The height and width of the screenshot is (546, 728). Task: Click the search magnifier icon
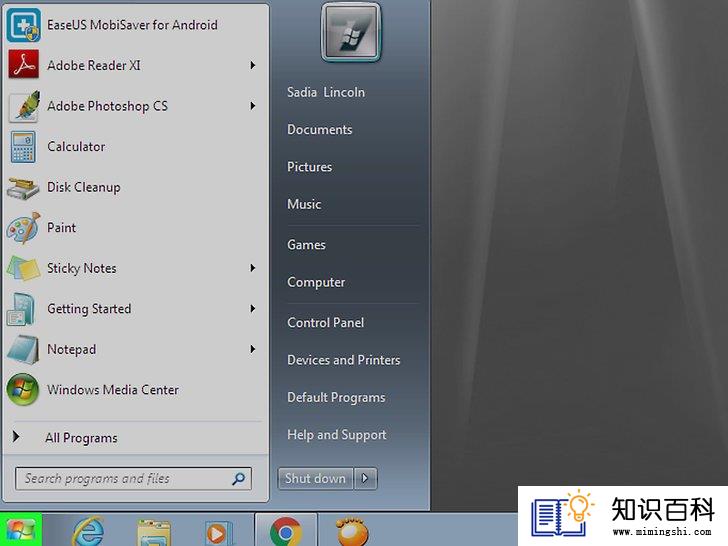(239, 479)
